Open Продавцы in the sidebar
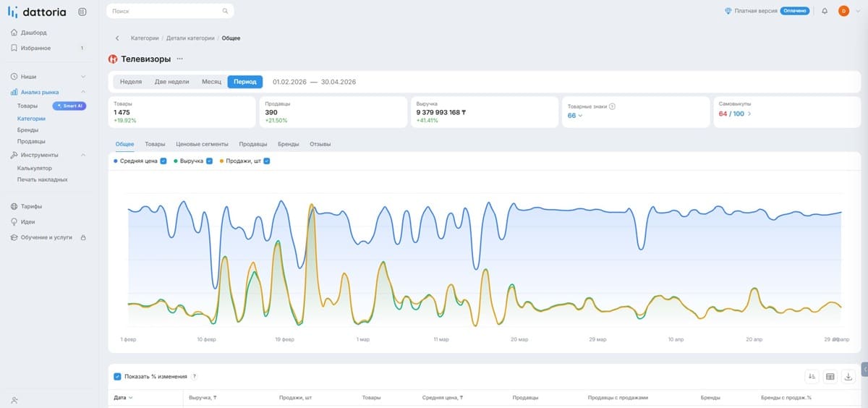The height and width of the screenshot is (408, 868). (x=31, y=141)
